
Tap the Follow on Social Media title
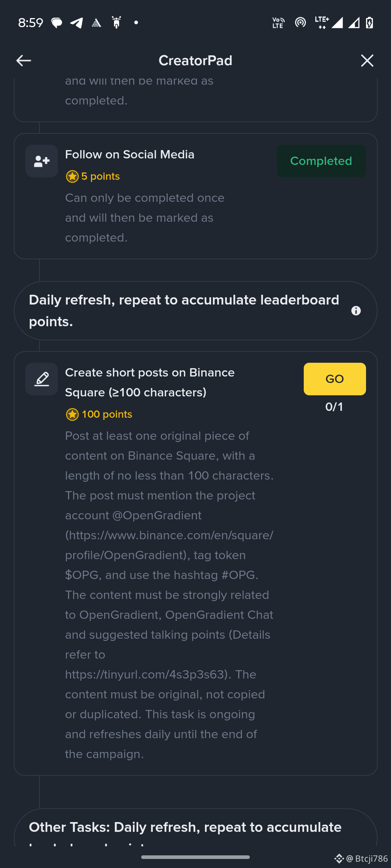130,154
